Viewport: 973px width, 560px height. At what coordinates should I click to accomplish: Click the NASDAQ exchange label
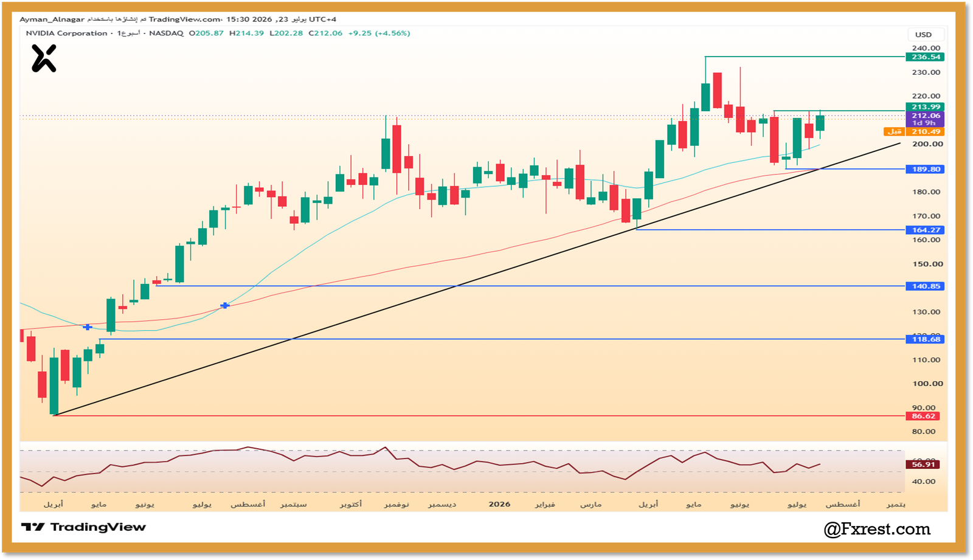(x=166, y=33)
